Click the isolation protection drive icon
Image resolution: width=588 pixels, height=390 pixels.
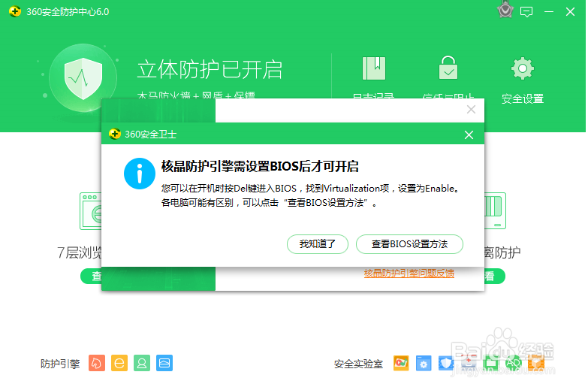pos(496,211)
